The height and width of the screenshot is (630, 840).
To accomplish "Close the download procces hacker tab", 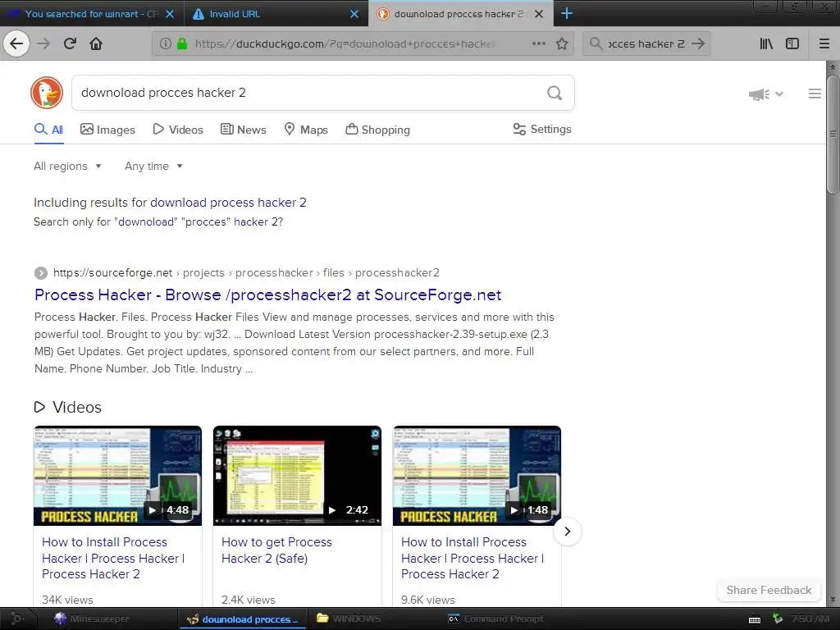I will point(539,14).
